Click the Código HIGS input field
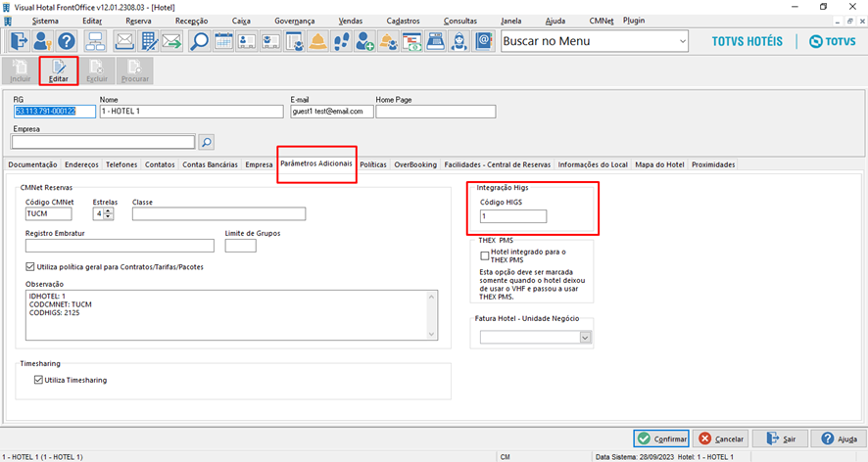This screenshot has width=868, height=462. [513, 216]
